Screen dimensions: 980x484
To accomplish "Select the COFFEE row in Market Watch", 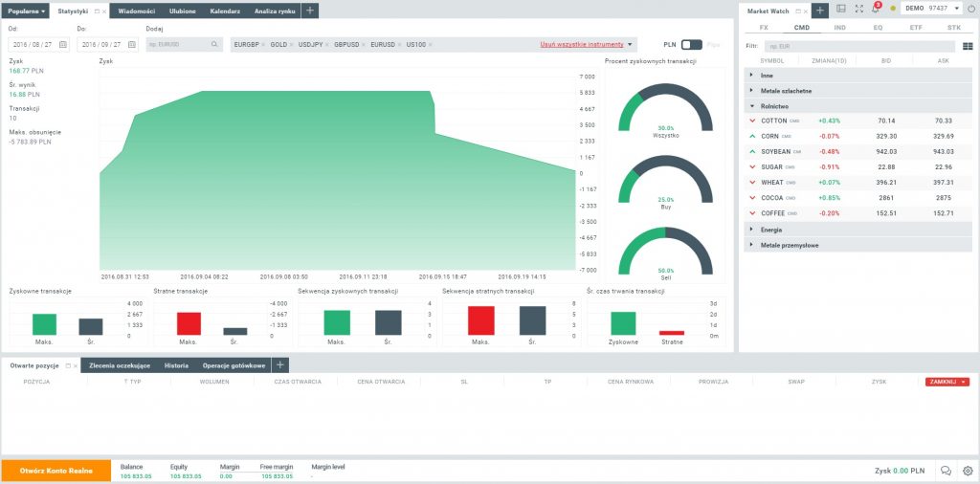I will click(857, 213).
